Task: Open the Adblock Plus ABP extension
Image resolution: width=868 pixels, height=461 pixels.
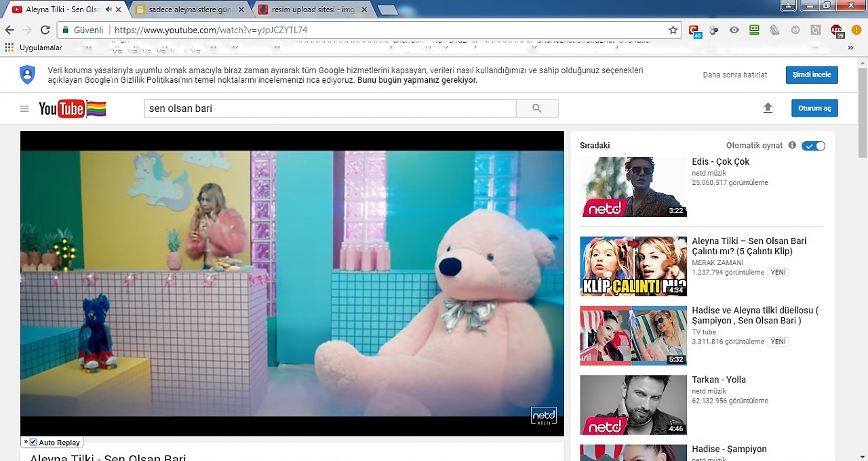Action: tap(837, 30)
